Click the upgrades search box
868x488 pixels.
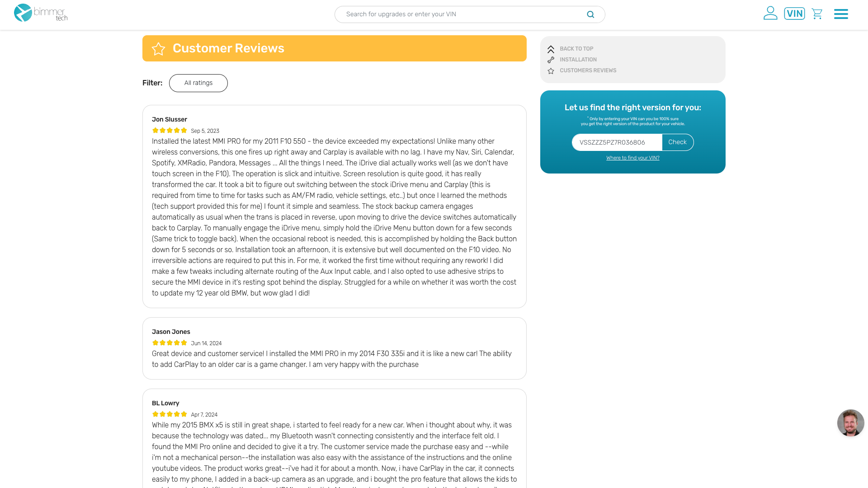click(x=461, y=14)
